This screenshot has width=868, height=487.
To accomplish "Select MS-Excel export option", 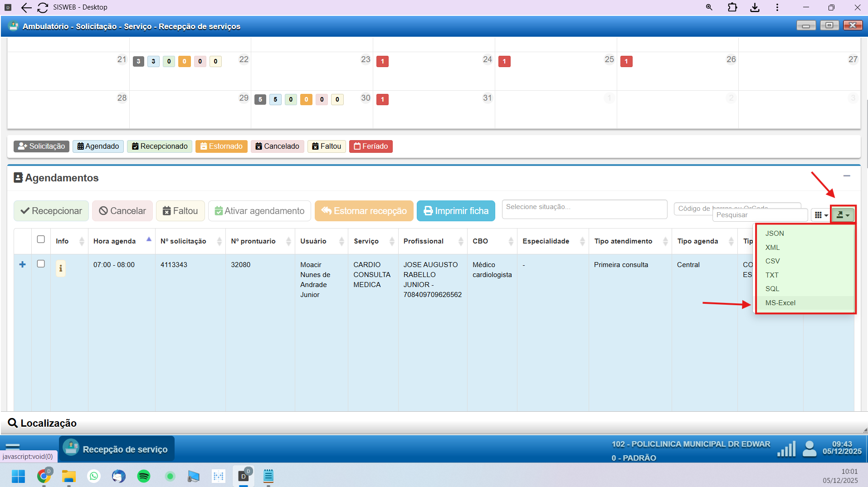I will pos(780,303).
